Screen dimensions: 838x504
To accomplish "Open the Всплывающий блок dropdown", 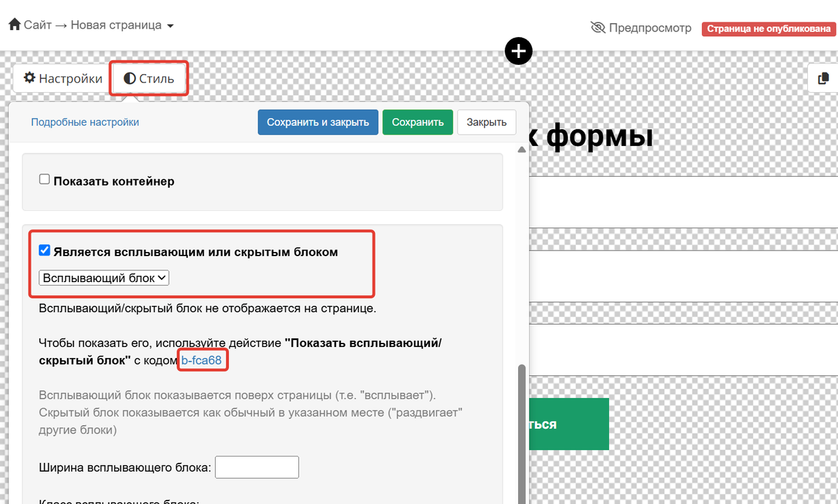I will pos(104,278).
